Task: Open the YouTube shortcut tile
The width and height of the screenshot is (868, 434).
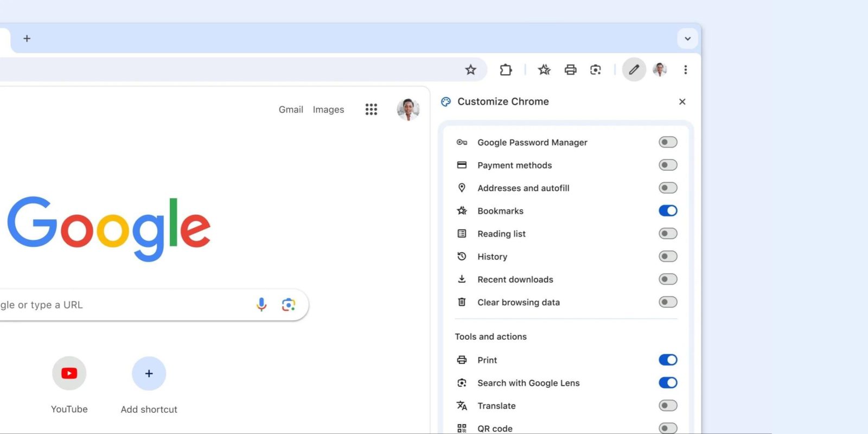Action: click(69, 373)
